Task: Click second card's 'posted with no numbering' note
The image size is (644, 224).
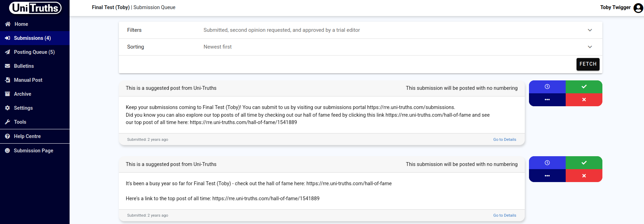Action: pos(461,164)
